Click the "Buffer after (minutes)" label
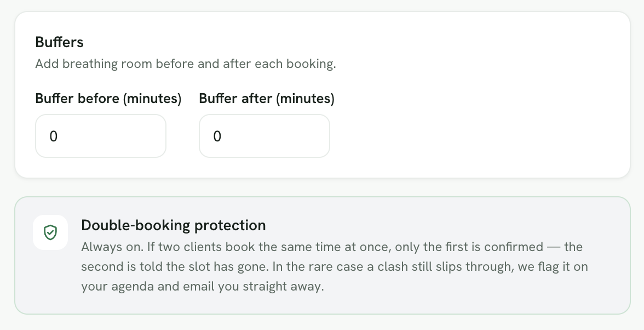644x330 pixels. [267, 99]
